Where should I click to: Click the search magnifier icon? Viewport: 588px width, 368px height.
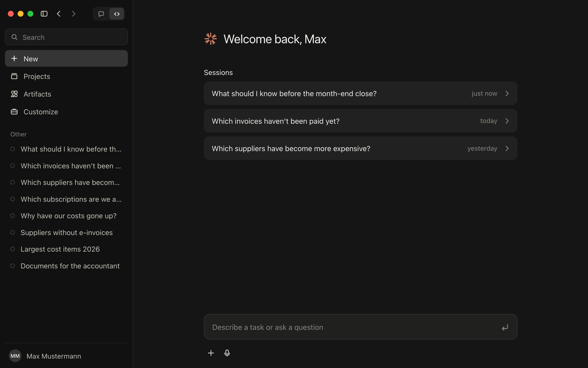pos(14,37)
